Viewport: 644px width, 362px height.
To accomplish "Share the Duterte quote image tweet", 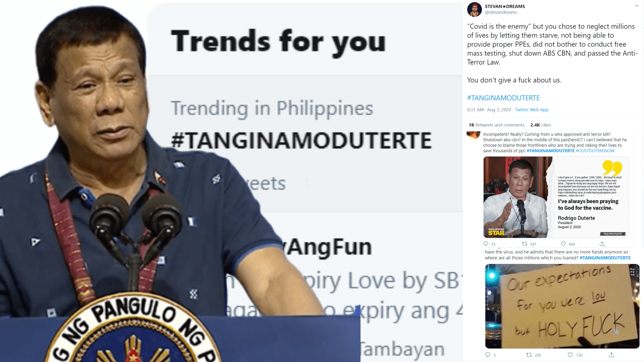I will point(602,244).
